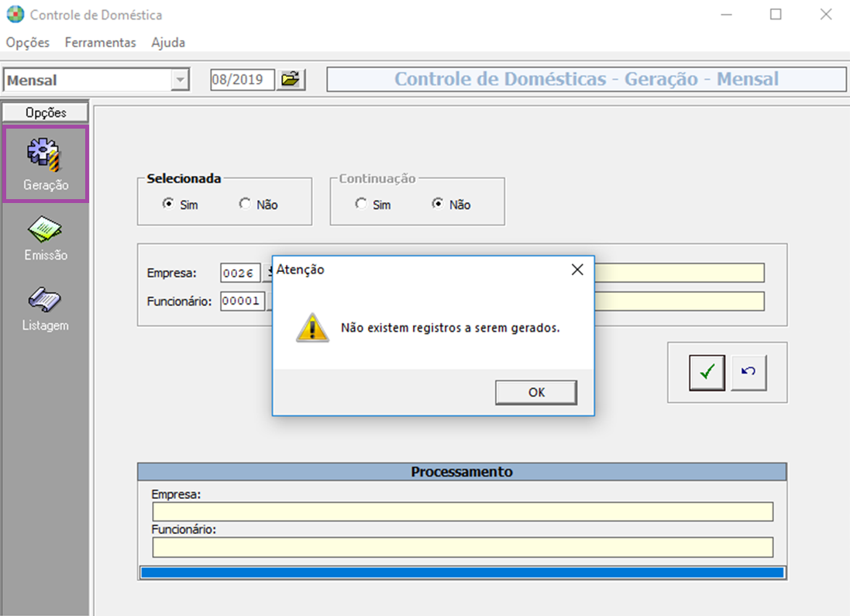The width and height of the screenshot is (850, 616).
Task: Click the folder icon beside the 08/2019 date
Action: pos(291,80)
